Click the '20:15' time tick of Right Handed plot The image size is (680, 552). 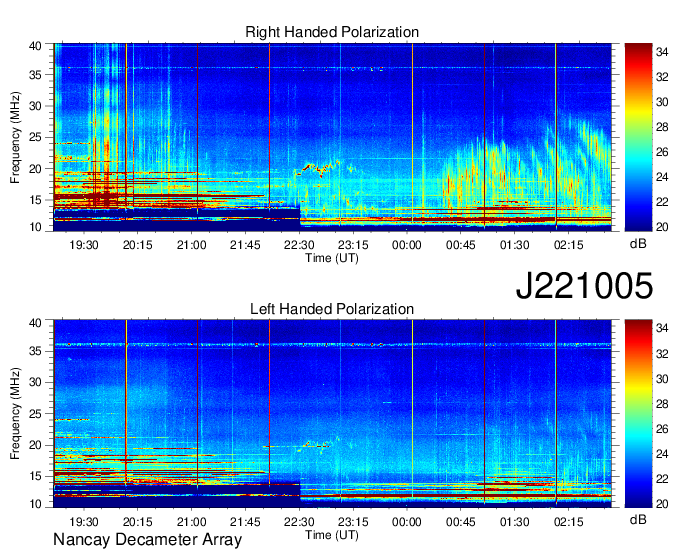point(137,245)
